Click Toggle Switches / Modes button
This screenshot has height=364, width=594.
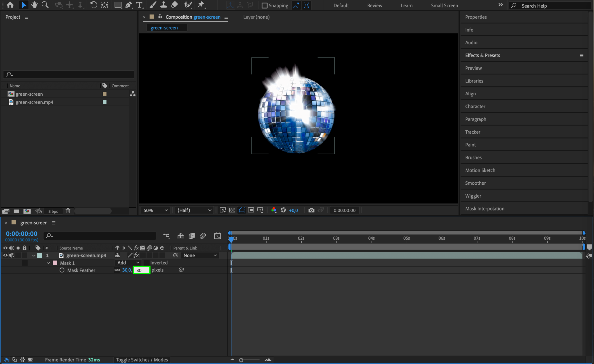point(142,360)
